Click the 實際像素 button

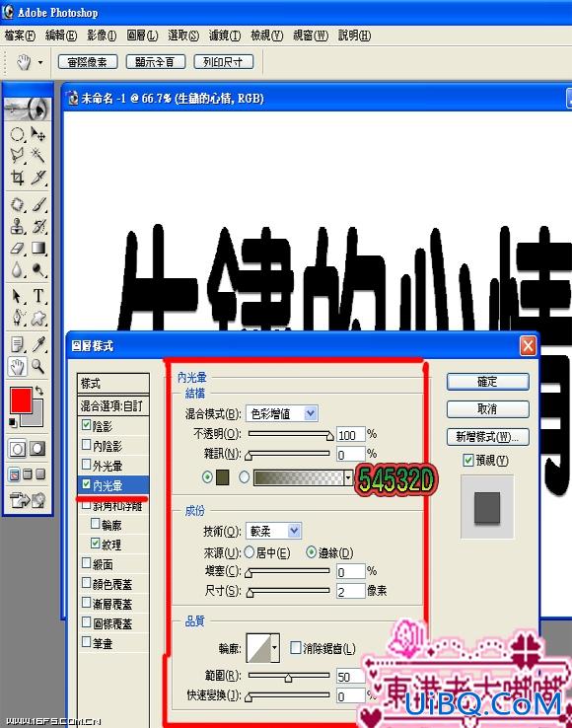(x=88, y=62)
